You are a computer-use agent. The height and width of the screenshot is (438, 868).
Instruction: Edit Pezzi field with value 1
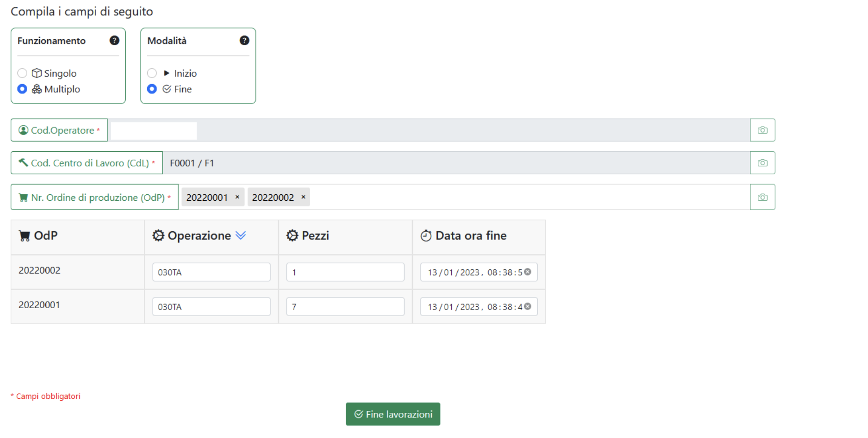point(345,272)
